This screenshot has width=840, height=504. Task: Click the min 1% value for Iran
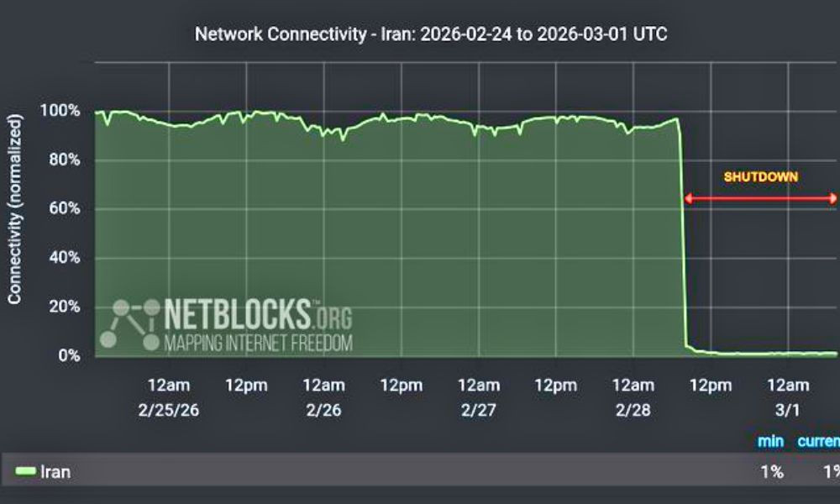[771, 472]
